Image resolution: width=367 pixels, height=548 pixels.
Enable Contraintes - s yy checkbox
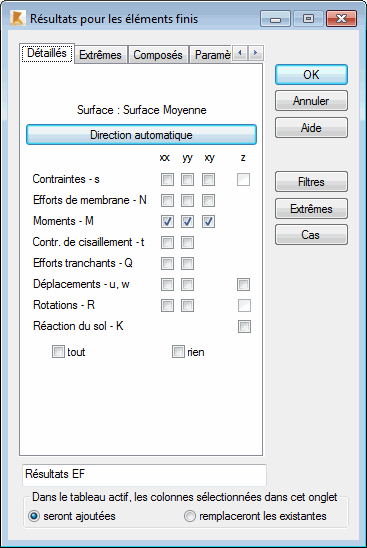click(187, 180)
